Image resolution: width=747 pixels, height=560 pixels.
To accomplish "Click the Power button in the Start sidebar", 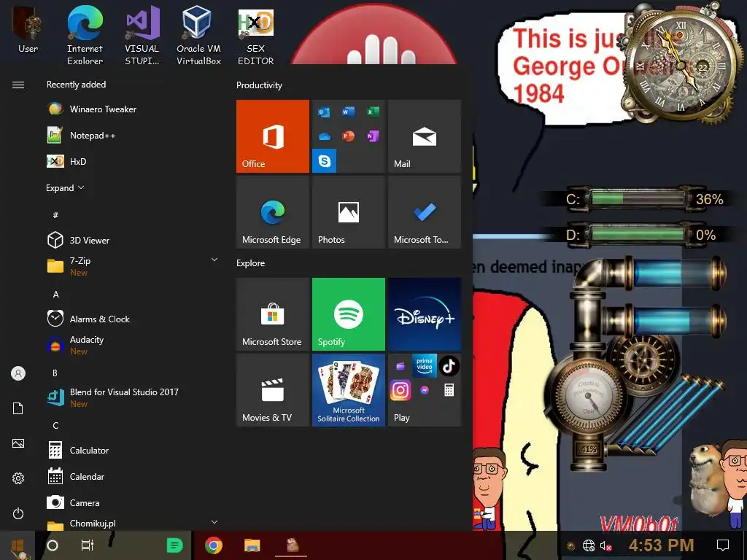I will point(18,513).
